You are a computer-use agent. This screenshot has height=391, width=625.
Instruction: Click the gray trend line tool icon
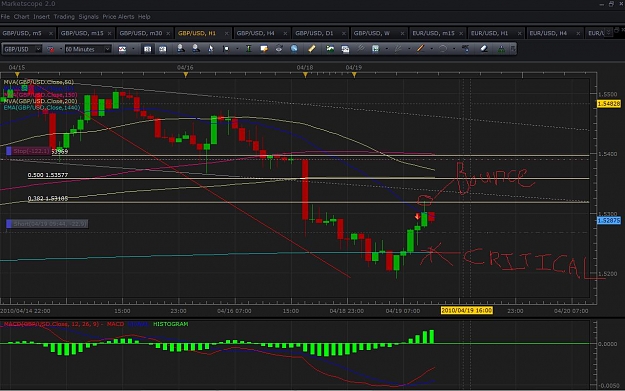pyautogui.click(x=398, y=49)
